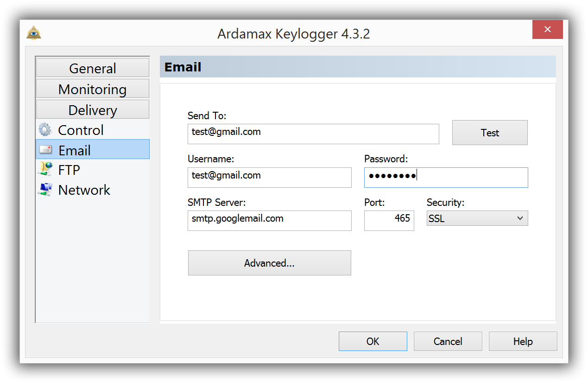
Task: Focus the Send To email field
Action: point(313,134)
